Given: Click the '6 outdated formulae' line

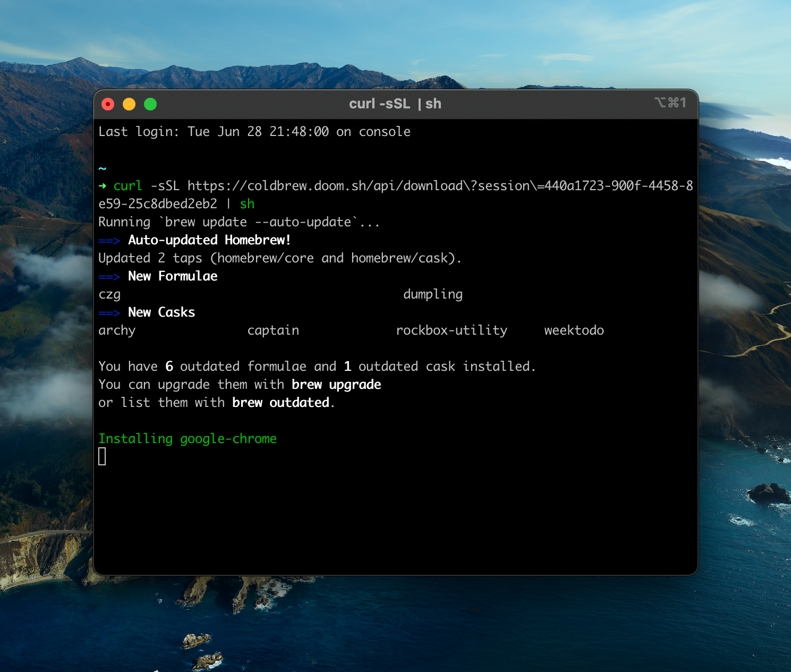Looking at the screenshot, I should [x=317, y=367].
